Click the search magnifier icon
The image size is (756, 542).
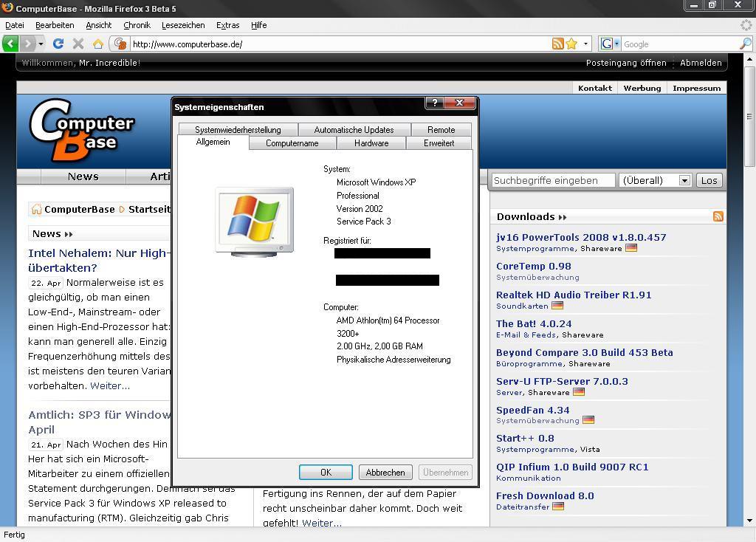[746, 44]
